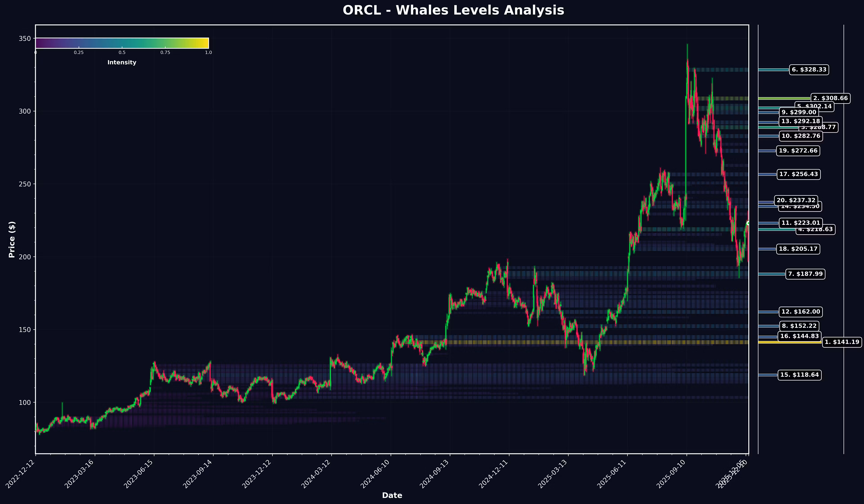Image resolution: width=864 pixels, height=504 pixels.
Task: Click the 12. $162.00 level label
Action: (x=801, y=312)
